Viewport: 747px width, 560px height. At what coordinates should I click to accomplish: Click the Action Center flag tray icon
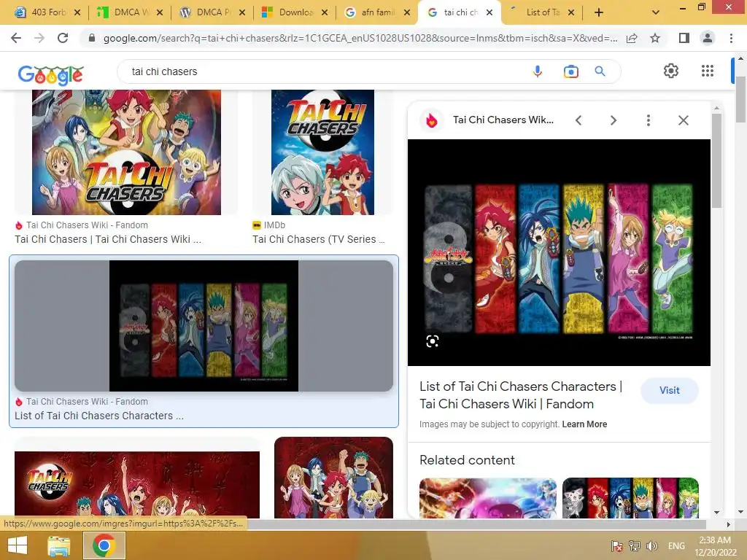[616, 545]
